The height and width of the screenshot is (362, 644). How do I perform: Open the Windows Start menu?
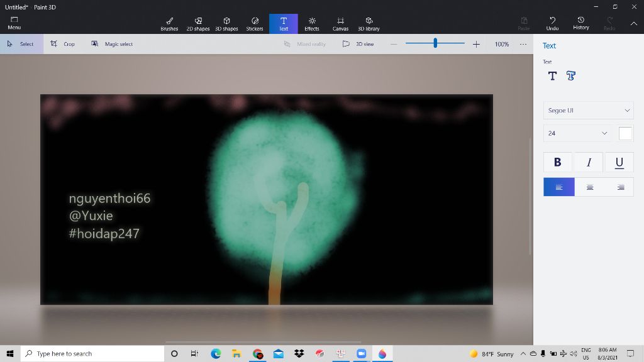click(x=10, y=353)
